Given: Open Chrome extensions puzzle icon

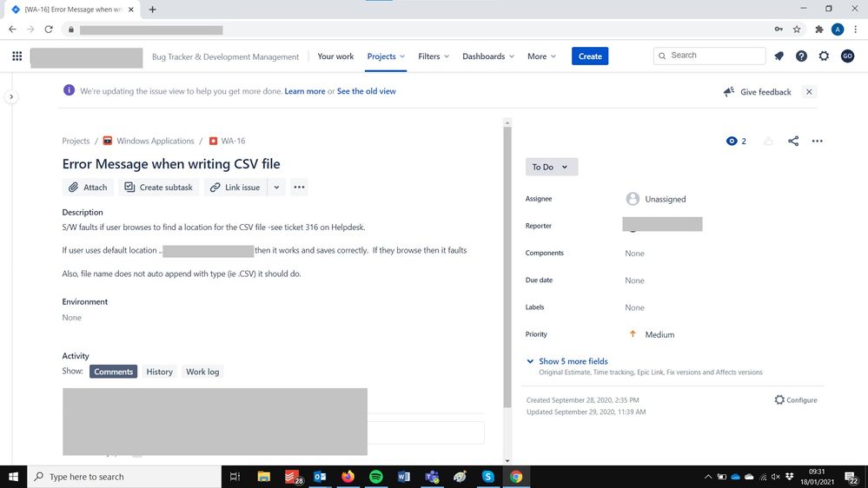Looking at the screenshot, I should pos(819,30).
